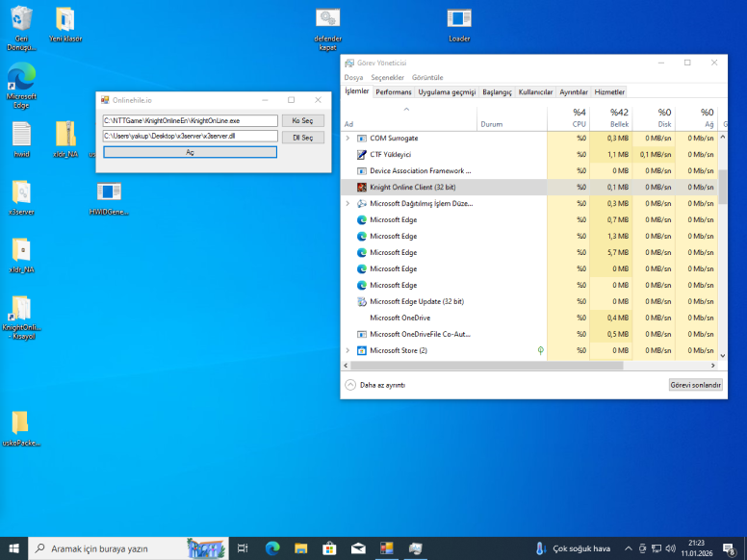
Task: Sort processes by the Bellek column header
Action: [x=611, y=117]
